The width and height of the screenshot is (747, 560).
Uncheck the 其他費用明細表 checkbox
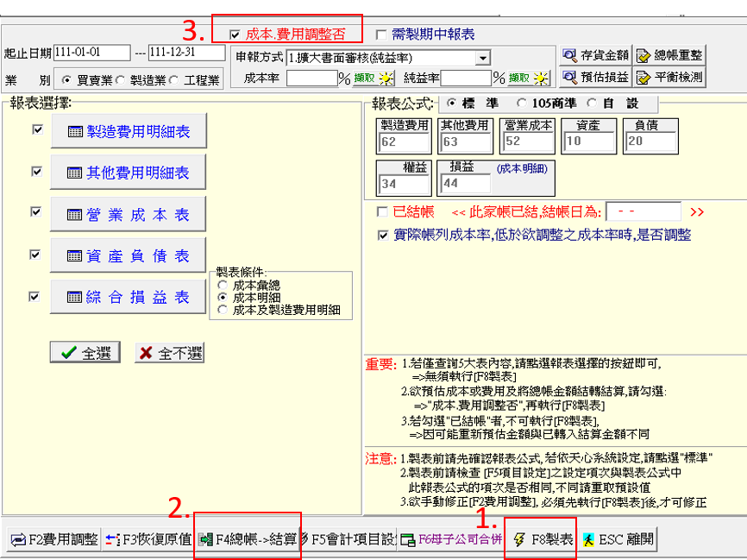36,171
